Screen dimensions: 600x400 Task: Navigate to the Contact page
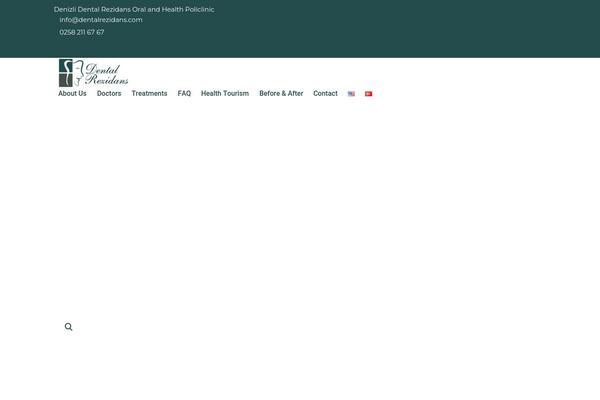[325, 93]
